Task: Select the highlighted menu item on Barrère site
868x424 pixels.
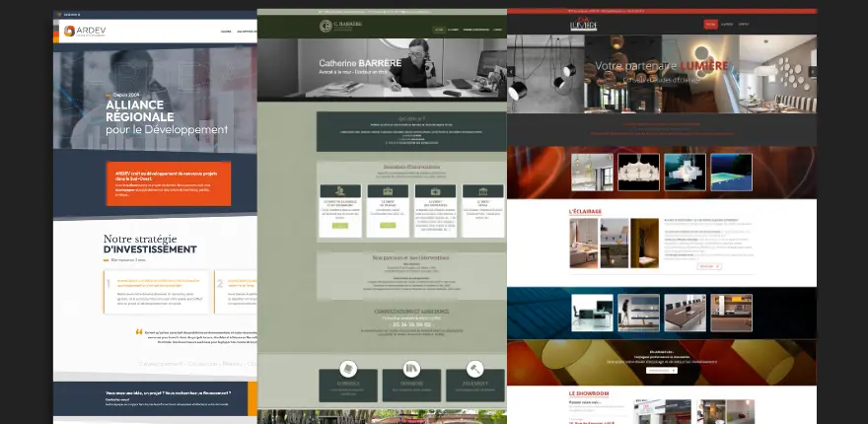Action: (x=439, y=30)
